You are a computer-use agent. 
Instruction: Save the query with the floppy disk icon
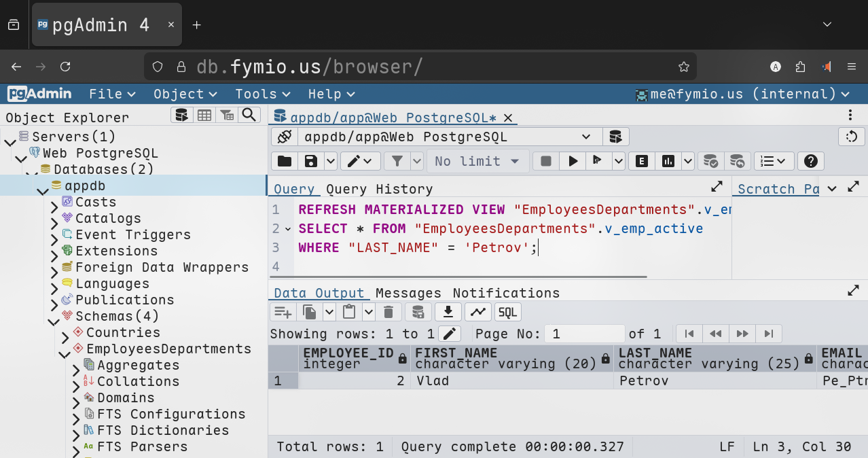coord(311,161)
